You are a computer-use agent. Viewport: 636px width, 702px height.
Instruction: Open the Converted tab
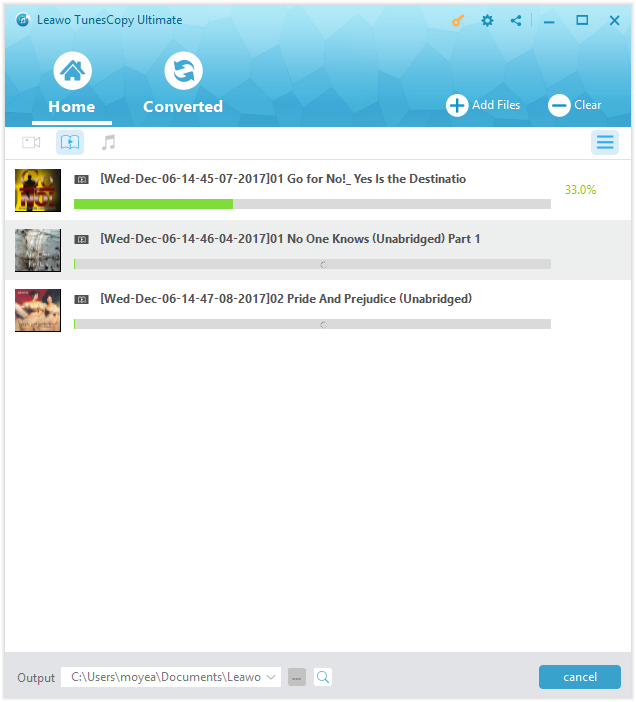pos(183,84)
